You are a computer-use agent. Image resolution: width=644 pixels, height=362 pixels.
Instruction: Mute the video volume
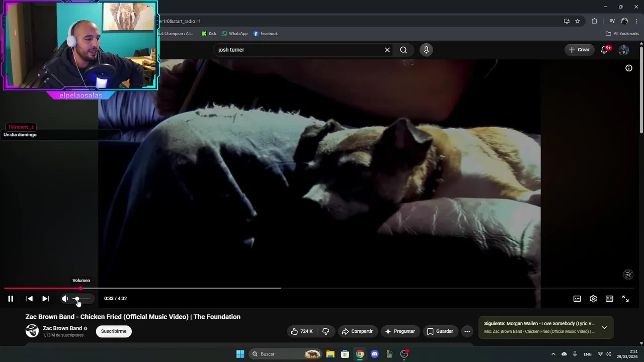click(x=65, y=299)
